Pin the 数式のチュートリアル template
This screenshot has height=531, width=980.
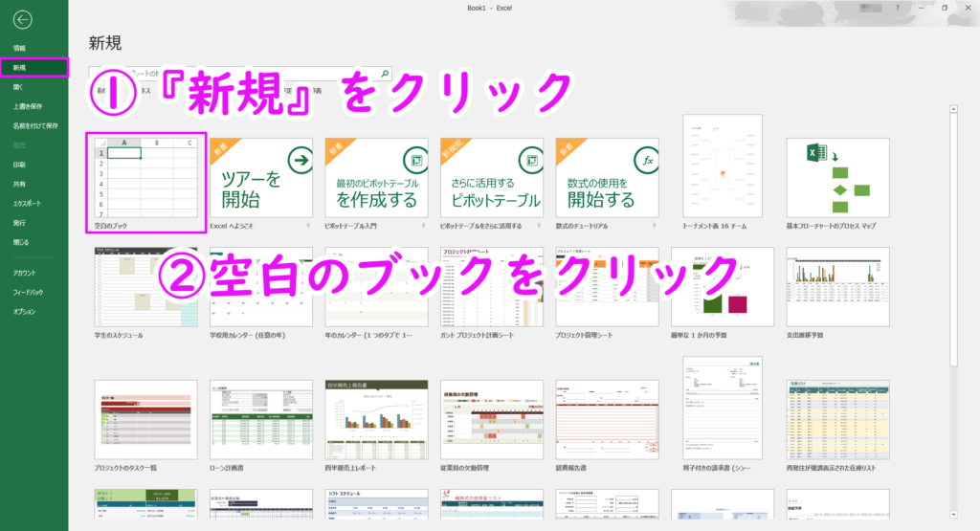point(655,226)
